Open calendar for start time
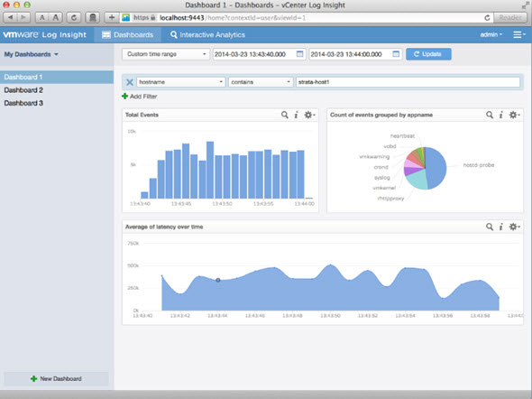The width and height of the screenshot is (532, 399). (299, 54)
